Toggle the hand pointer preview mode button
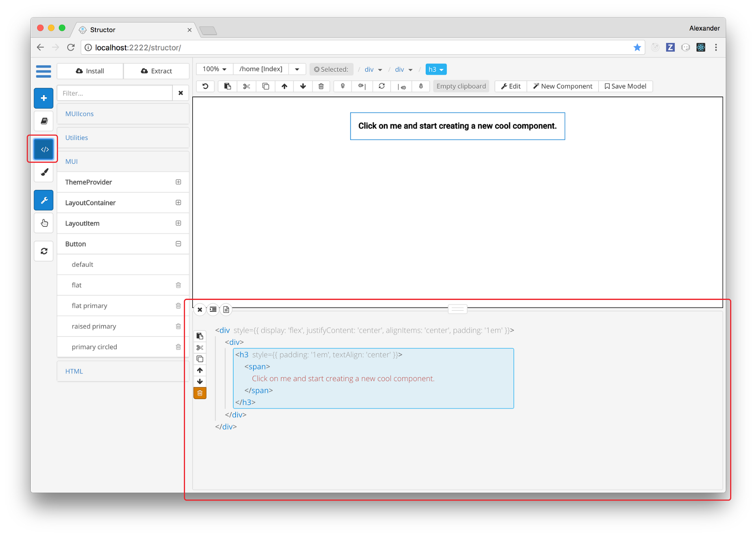 44,223
